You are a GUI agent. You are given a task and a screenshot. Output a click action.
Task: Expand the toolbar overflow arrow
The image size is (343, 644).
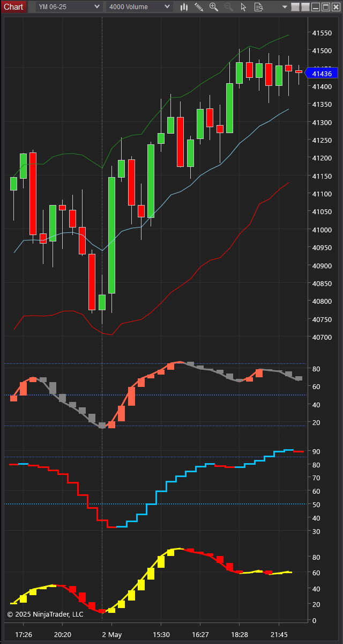pos(284,7)
